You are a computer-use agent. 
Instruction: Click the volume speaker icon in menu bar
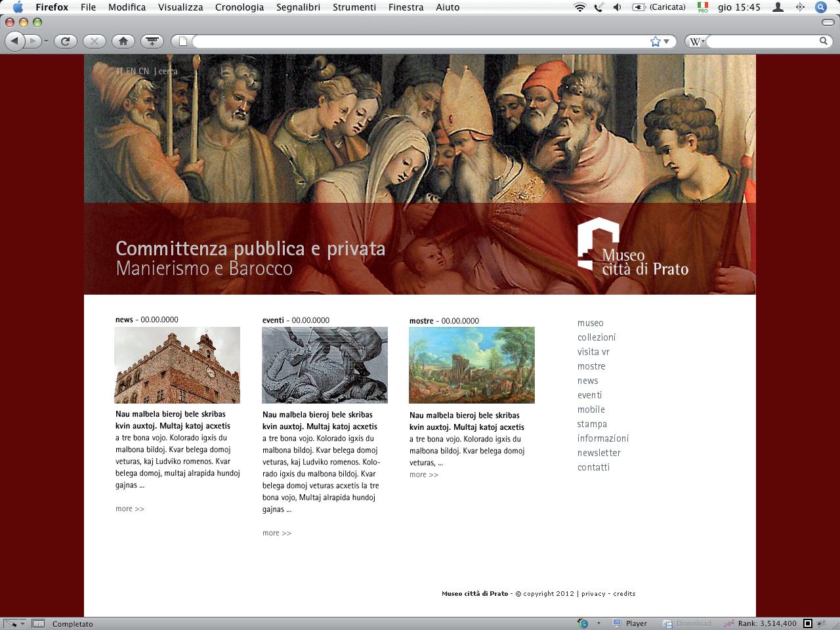point(617,7)
